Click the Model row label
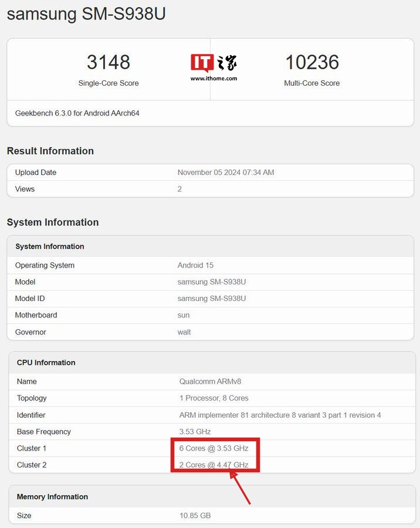This screenshot has height=528, width=420. [25, 282]
